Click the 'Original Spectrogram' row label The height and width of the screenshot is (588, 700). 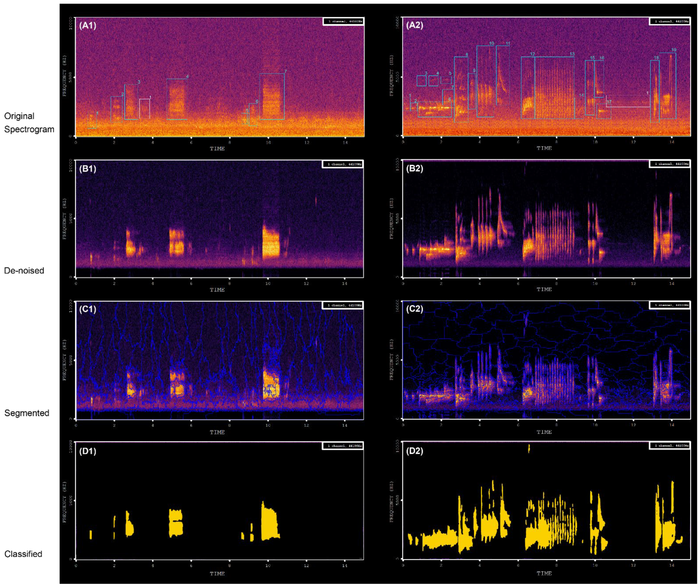click(x=29, y=122)
